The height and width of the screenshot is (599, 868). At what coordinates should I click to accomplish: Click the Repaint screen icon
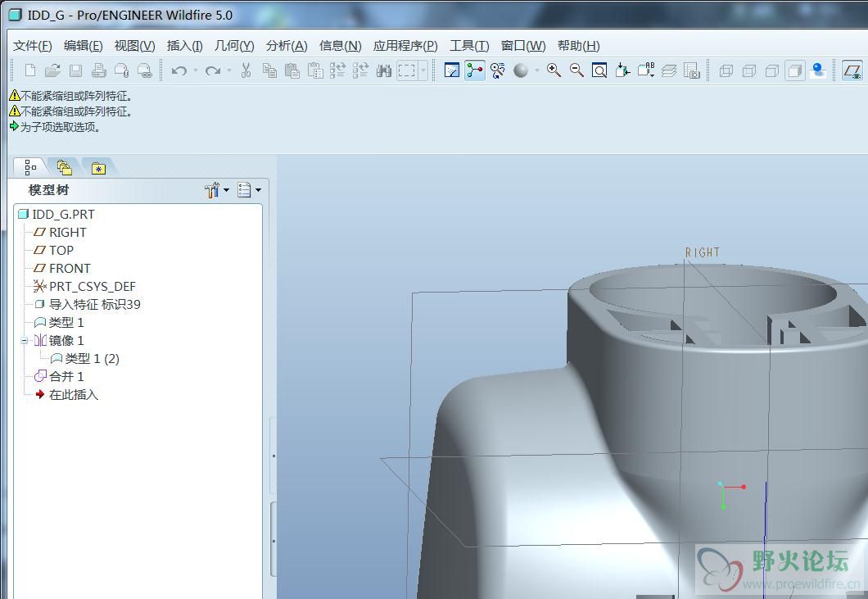(452, 70)
